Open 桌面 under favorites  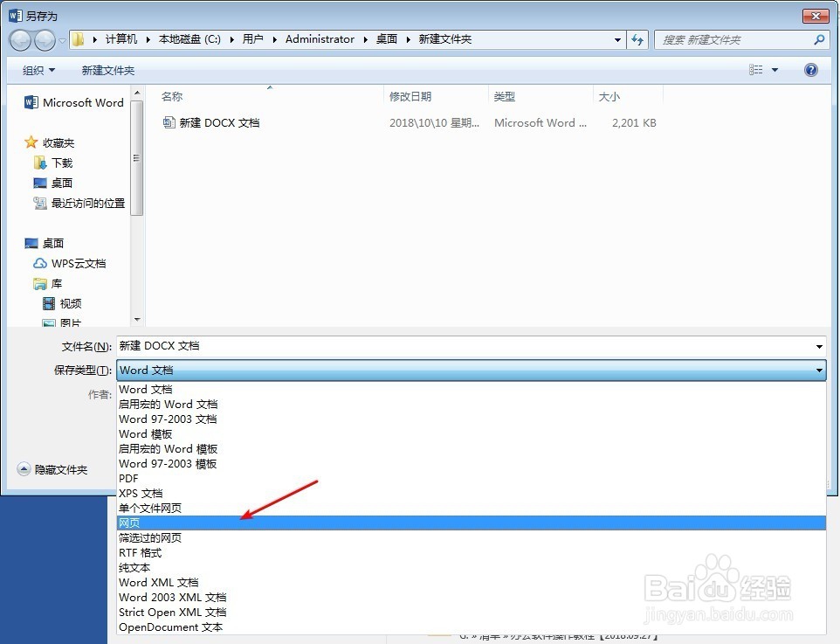pos(53,183)
